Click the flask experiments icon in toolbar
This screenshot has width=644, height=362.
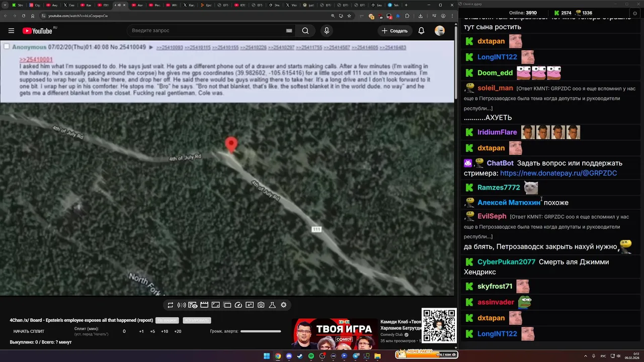[272, 305]
